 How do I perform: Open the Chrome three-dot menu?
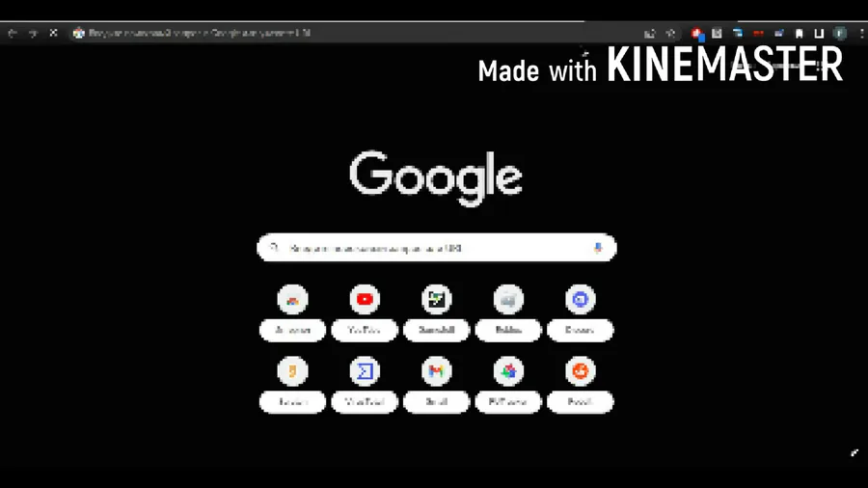[861, 34]
